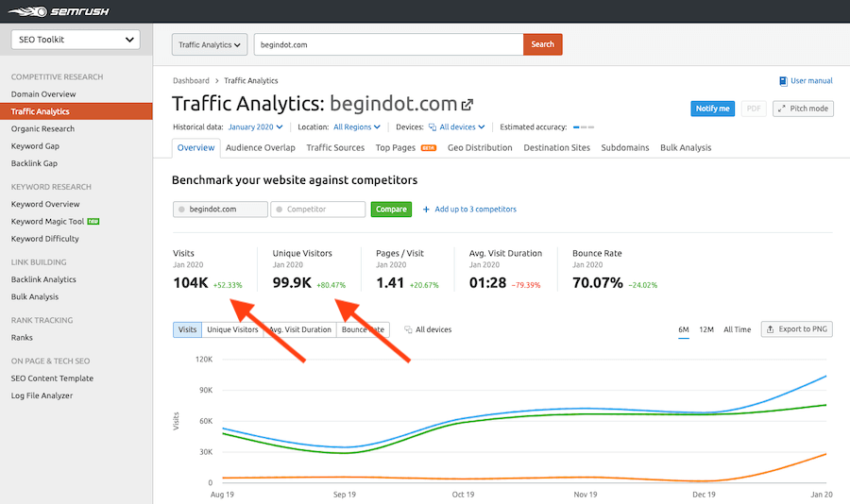Select the Avg. Visit Duration chart toggle

tap(299, 329)
